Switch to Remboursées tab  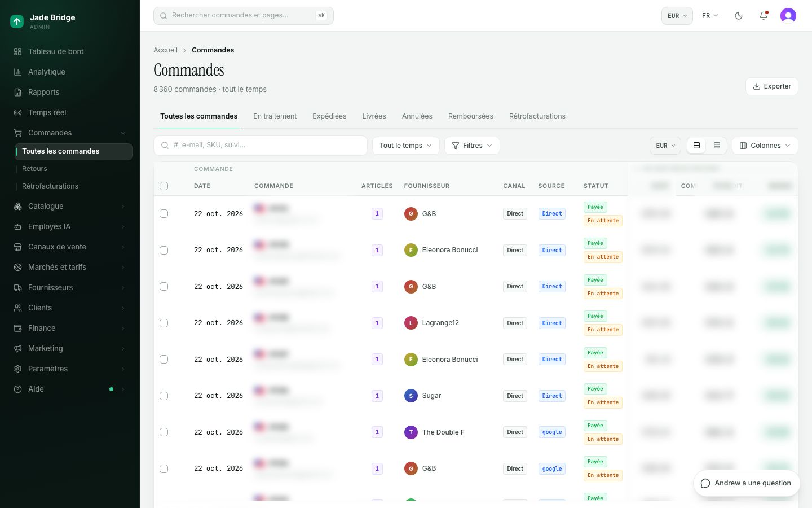click(471, 116)
